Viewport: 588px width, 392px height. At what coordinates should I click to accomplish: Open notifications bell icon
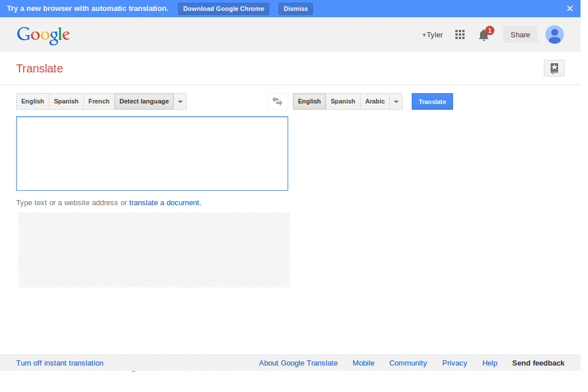coord(483,35)
